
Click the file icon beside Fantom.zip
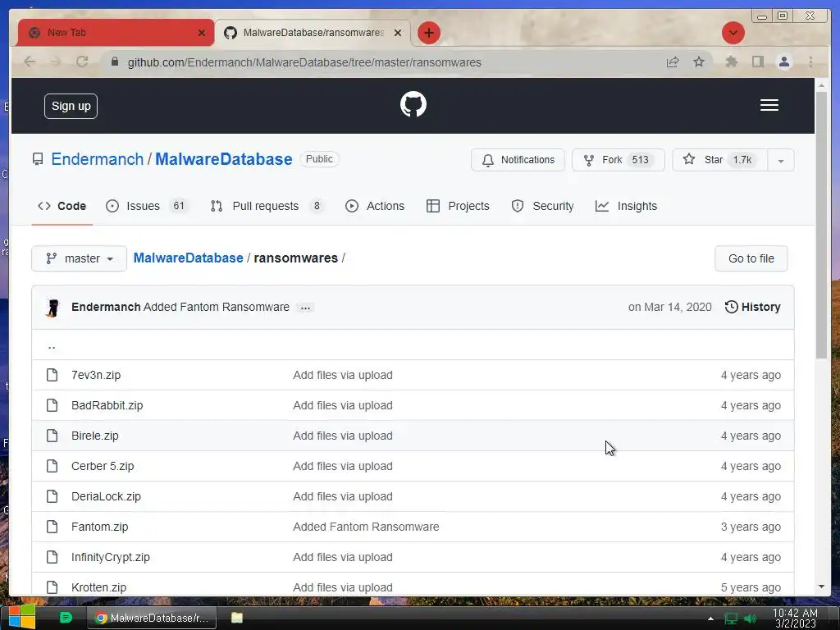(52, 527)
